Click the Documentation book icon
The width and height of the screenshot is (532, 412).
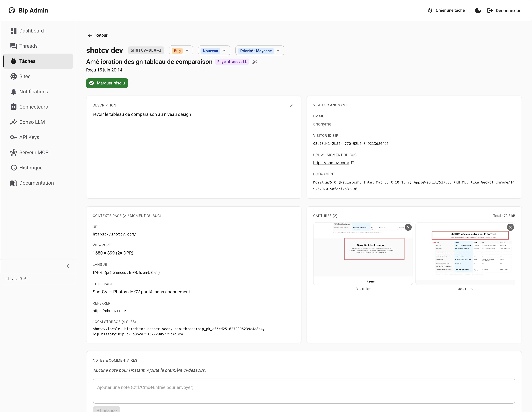click(x=14, y=183)
